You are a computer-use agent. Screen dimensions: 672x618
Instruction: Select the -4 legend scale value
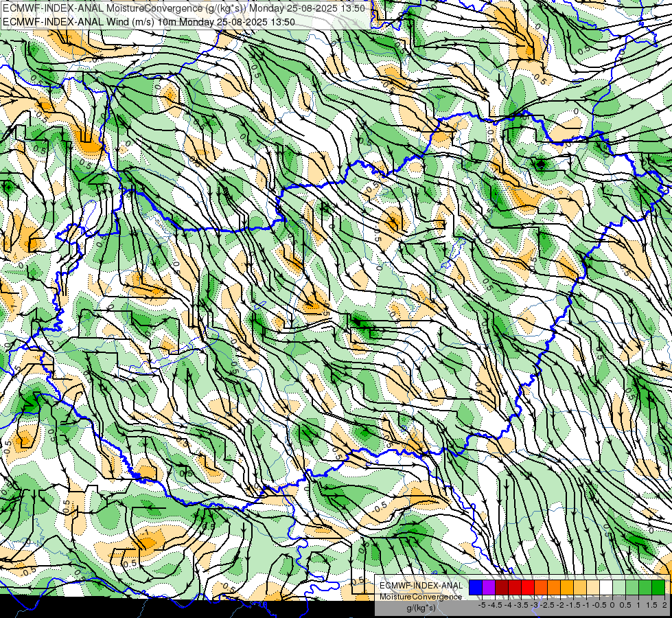tap(508, 605)
